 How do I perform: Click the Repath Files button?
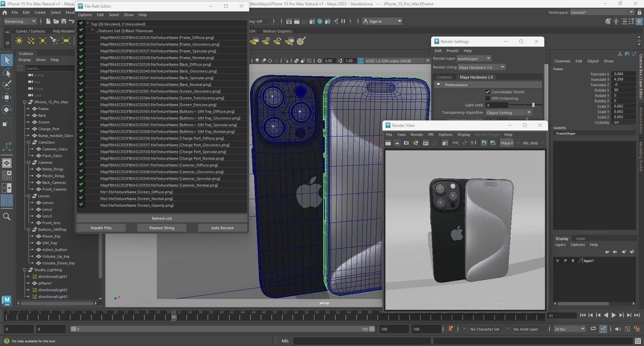pyautogui.click(x=101, y=228)
